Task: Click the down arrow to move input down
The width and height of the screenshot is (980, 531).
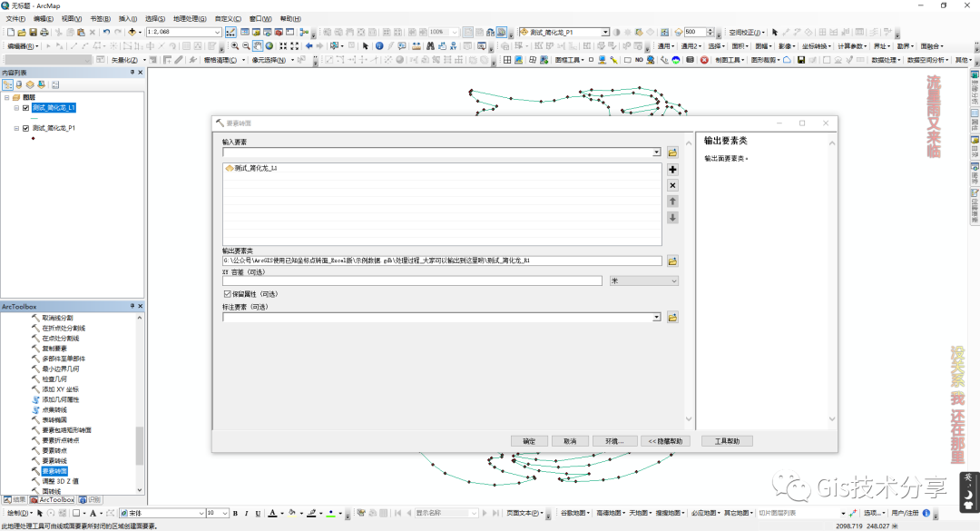Action: point(672,217)
